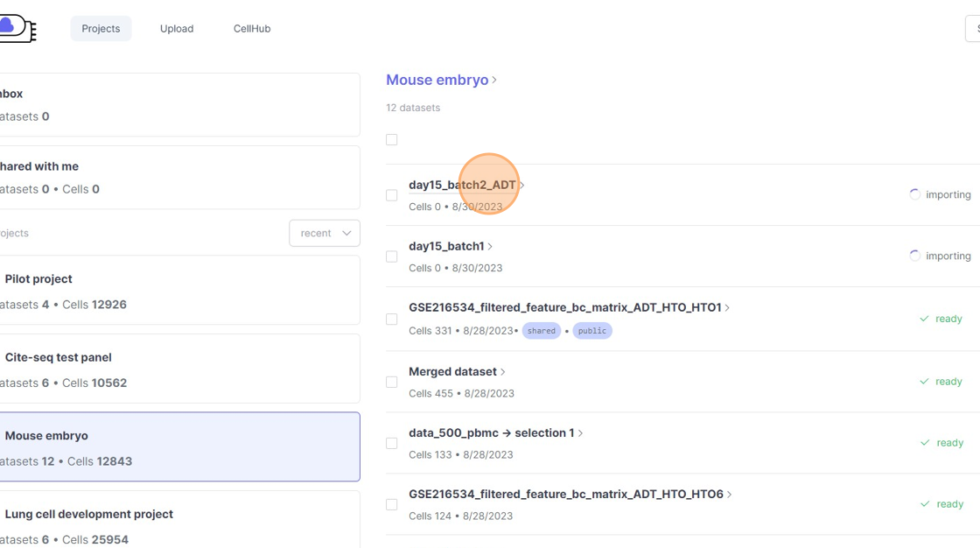
Task: Switch to the Upload tab
Action: 177,29
